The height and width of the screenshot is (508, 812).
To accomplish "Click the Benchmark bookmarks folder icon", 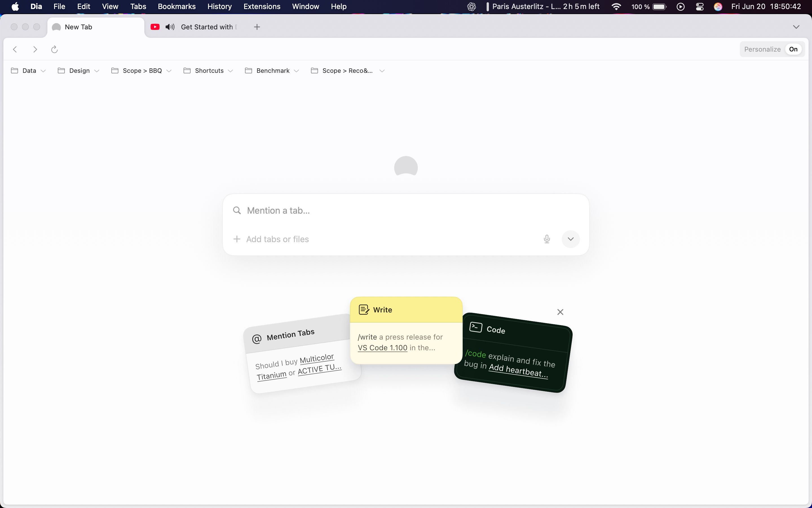I will pyautogui.click(x=249, y=71).
